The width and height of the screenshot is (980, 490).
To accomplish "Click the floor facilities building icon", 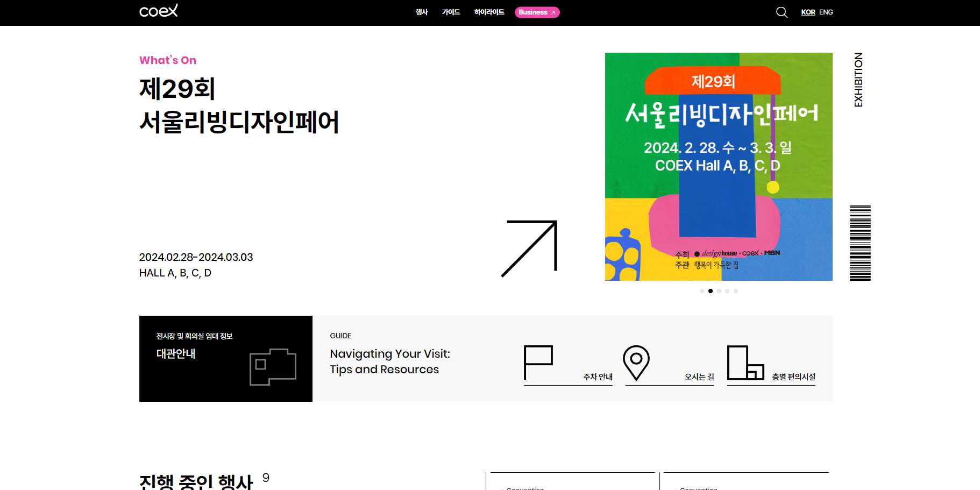I will [x=745, y=363].
